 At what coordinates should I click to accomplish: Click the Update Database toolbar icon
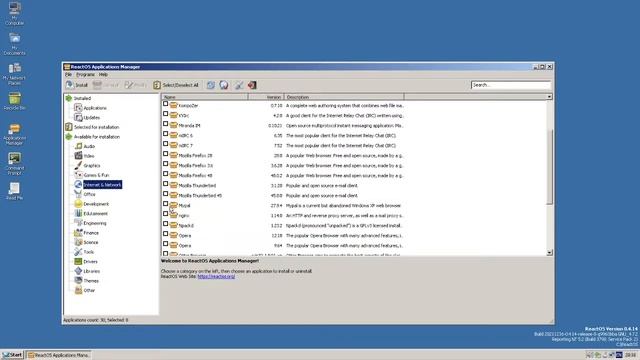point(224,85)
